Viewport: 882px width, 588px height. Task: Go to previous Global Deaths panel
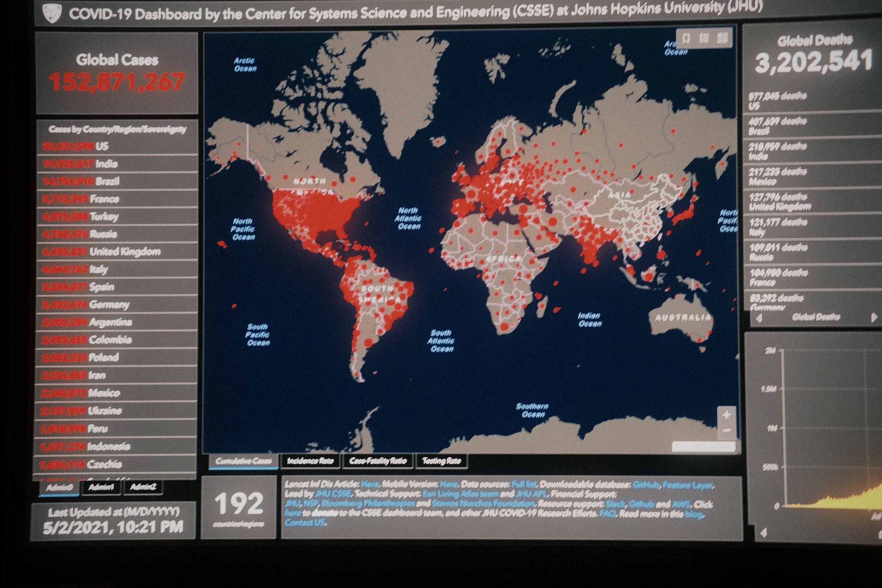(x=759, y=319)
